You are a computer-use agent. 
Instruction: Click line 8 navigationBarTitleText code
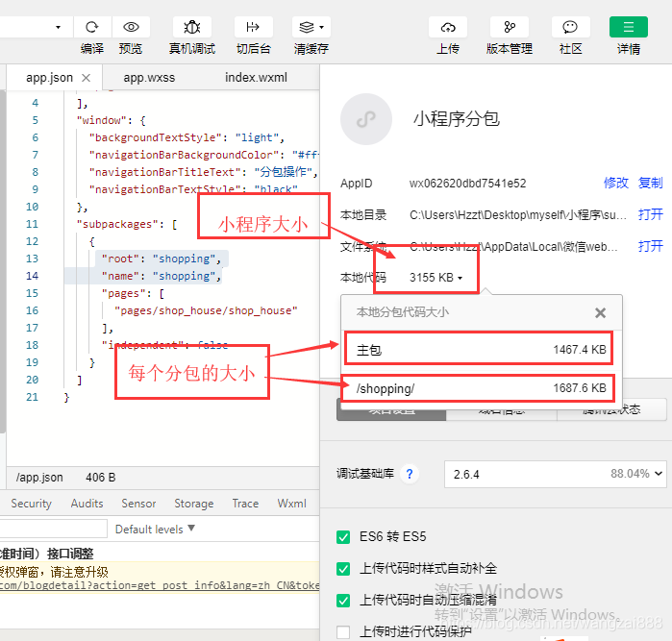click(204, 172)
